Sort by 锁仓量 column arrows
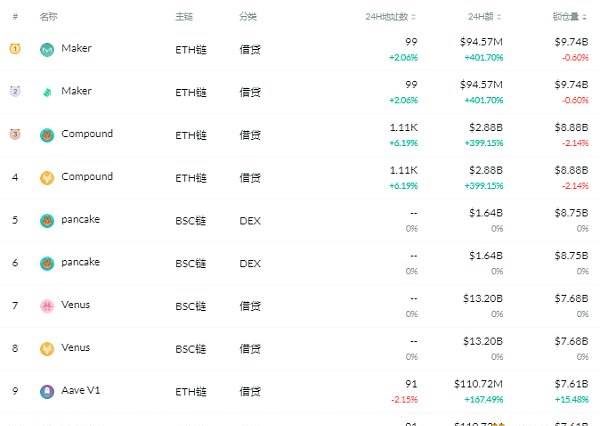This screenshot has height=426, width=600. (x=584, y=17)
